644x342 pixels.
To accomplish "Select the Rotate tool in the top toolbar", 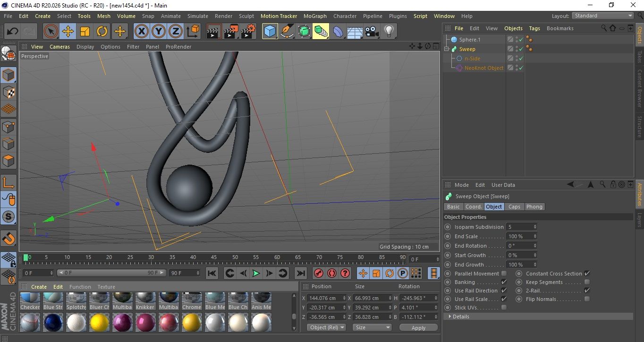I will pos(102,32).
